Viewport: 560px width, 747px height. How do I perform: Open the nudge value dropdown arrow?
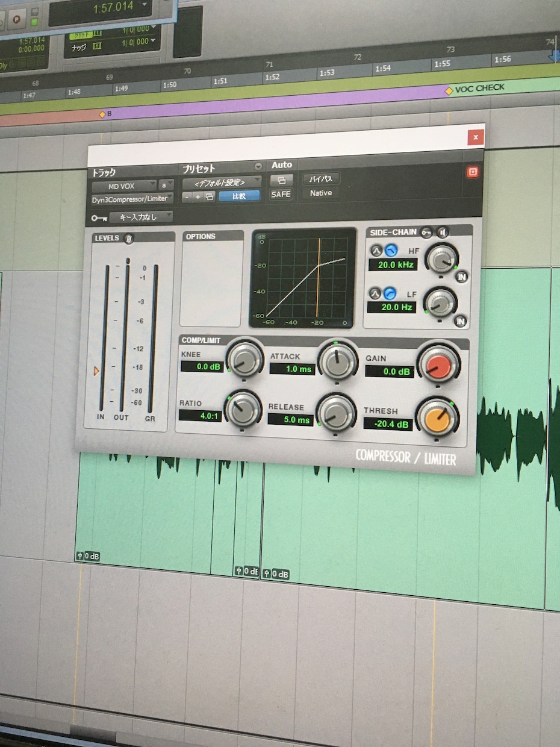154,42
